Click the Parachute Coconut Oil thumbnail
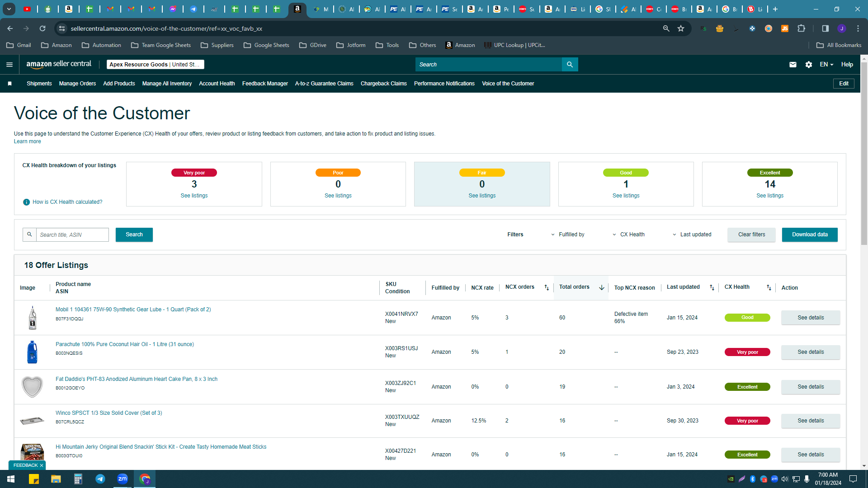Viewport: 868px width, 488px height. [32, 352]
